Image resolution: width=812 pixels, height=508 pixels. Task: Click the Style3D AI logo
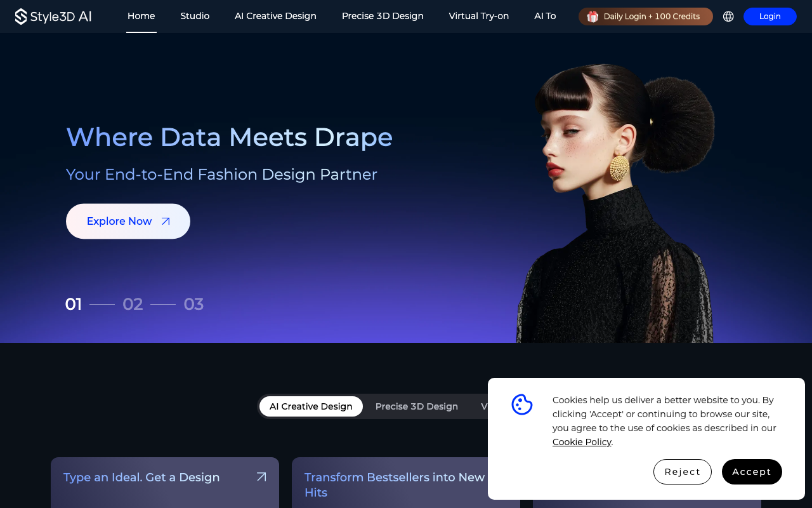click(53, 17)
